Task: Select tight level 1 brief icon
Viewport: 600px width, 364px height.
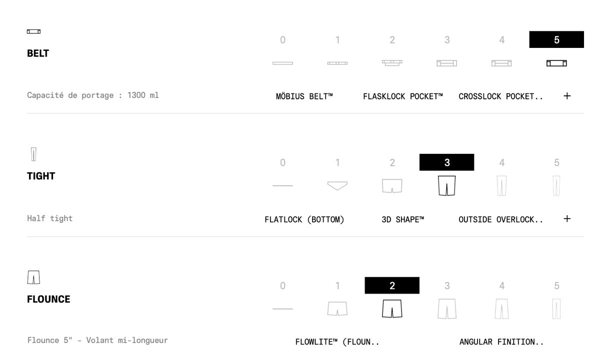Action: [337, 186]
